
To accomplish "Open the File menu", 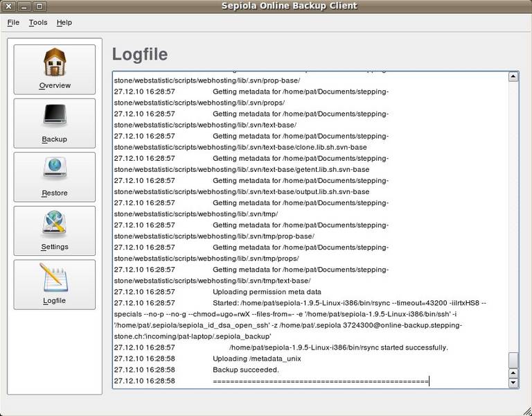I will tap(13, 22).
